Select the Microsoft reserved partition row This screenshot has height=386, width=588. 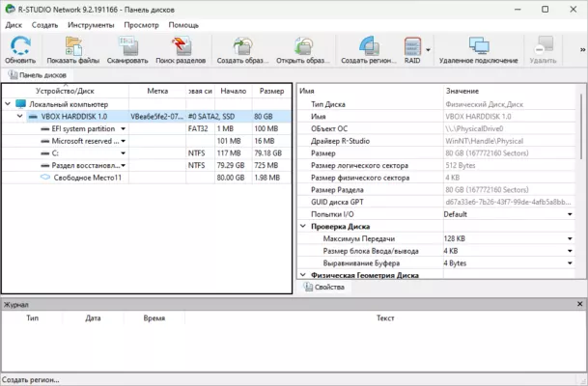click(147, 141)
